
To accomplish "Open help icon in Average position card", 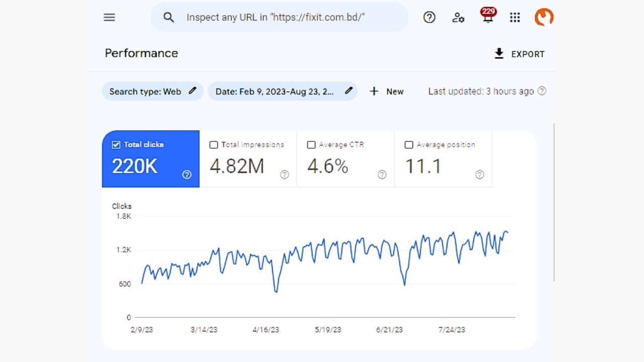I will (x=479, y=174).
